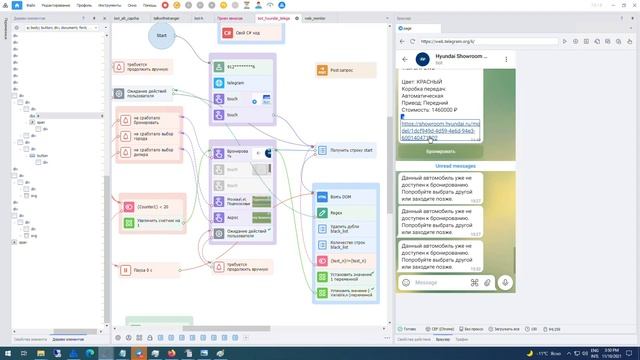Select the 'Бронировать' touch action in purple group

pyautogui.click(x=242, y=153)
